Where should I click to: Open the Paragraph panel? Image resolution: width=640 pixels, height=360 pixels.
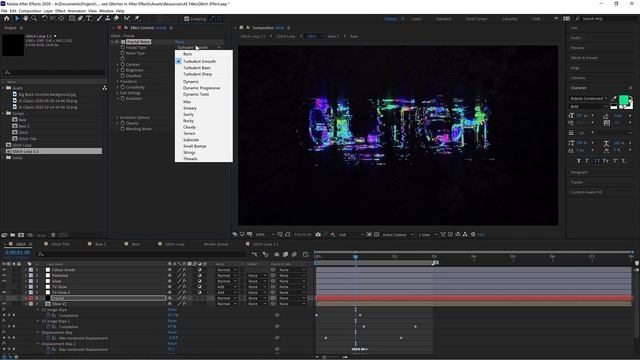pyautogui.click(x=579, y=172)
